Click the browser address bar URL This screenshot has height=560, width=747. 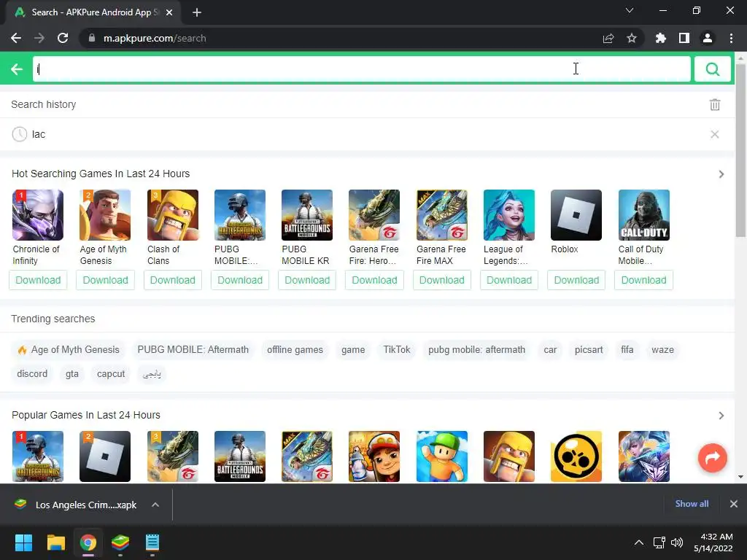pos(155,38)
